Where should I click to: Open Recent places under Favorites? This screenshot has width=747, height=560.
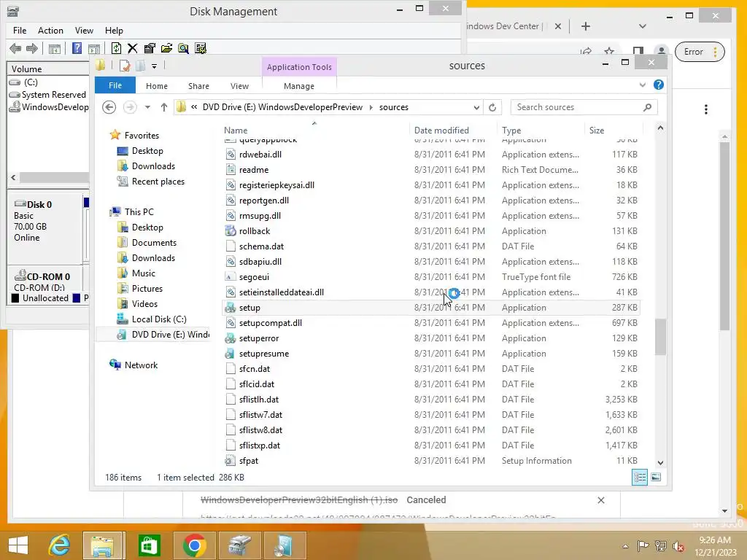[x=158, y=182]
